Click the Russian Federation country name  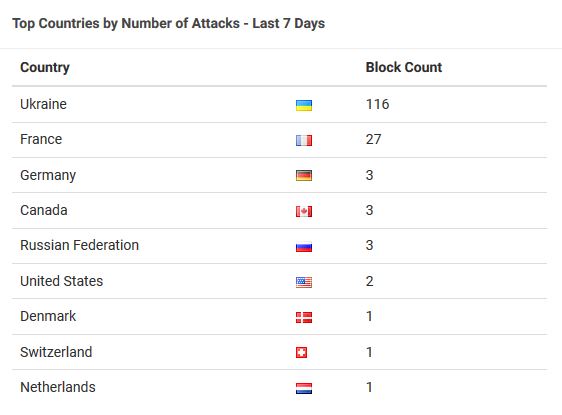click(80, 245)
